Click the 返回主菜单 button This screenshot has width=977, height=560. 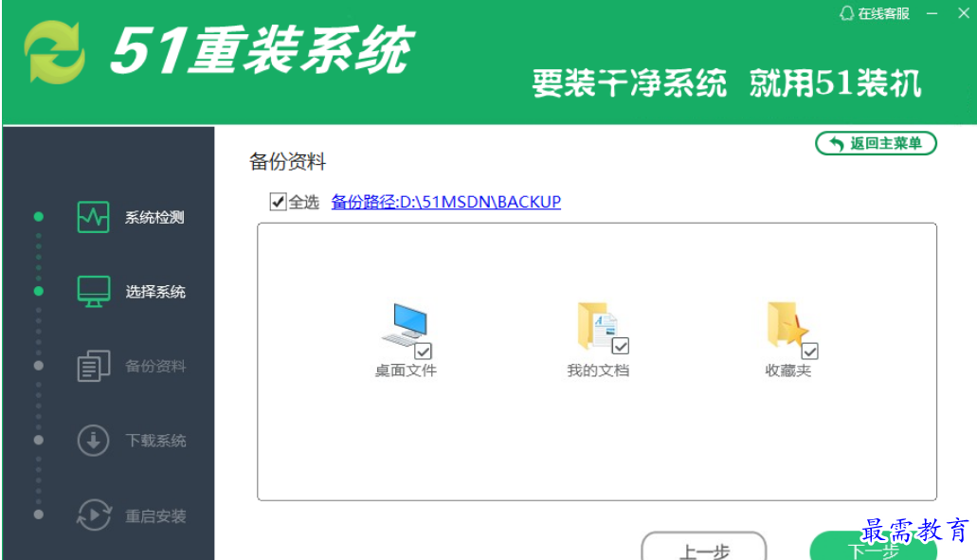pos(876,143)
